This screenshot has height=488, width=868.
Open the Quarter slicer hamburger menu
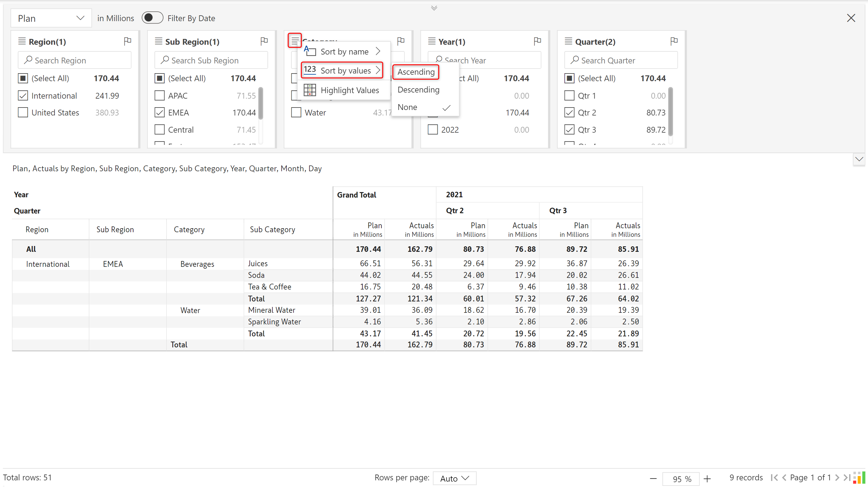[568, 41]
